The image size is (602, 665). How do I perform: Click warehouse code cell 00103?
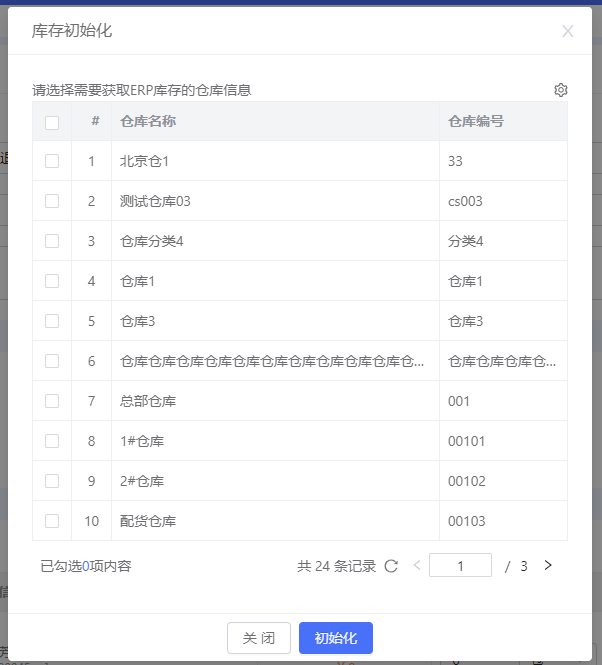tap(503, 521)
